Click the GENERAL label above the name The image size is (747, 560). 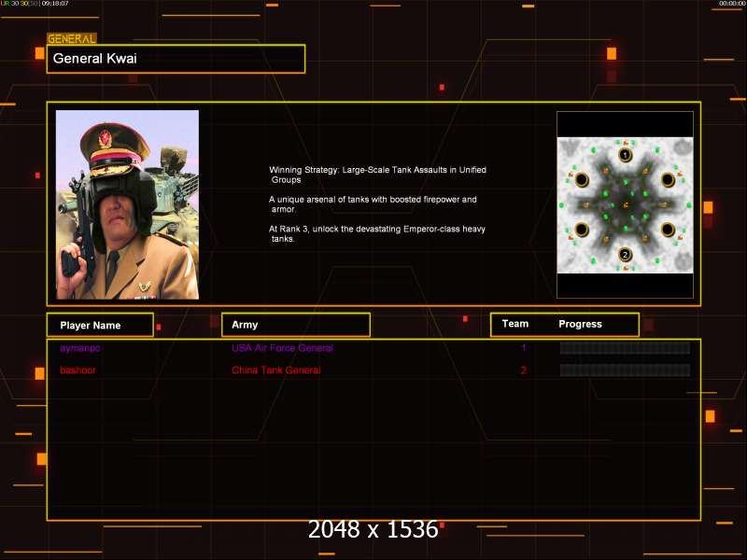point(72,39)
